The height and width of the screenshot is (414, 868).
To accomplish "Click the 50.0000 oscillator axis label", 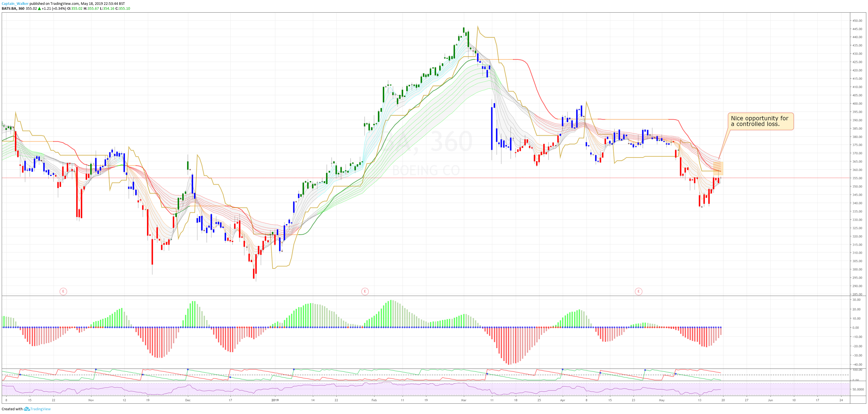I will [858, 389].
